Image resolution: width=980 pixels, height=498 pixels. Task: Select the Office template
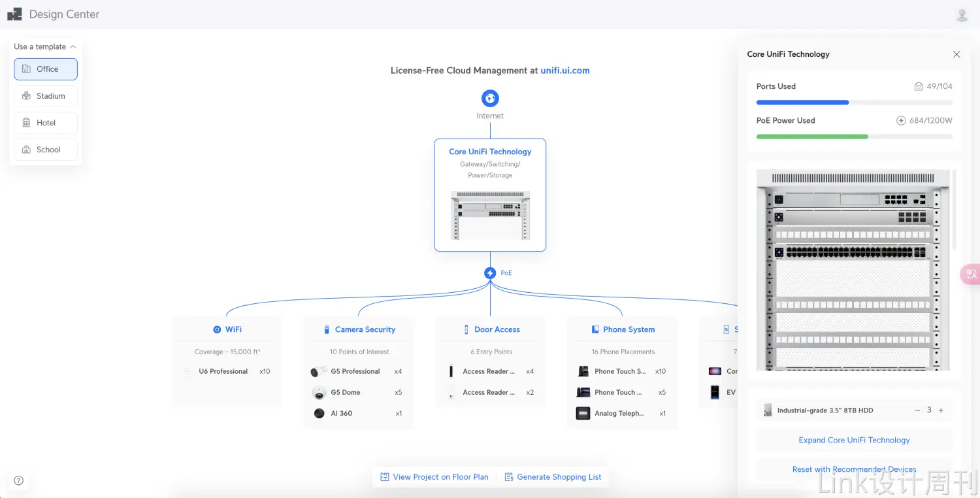coord(46,69)
